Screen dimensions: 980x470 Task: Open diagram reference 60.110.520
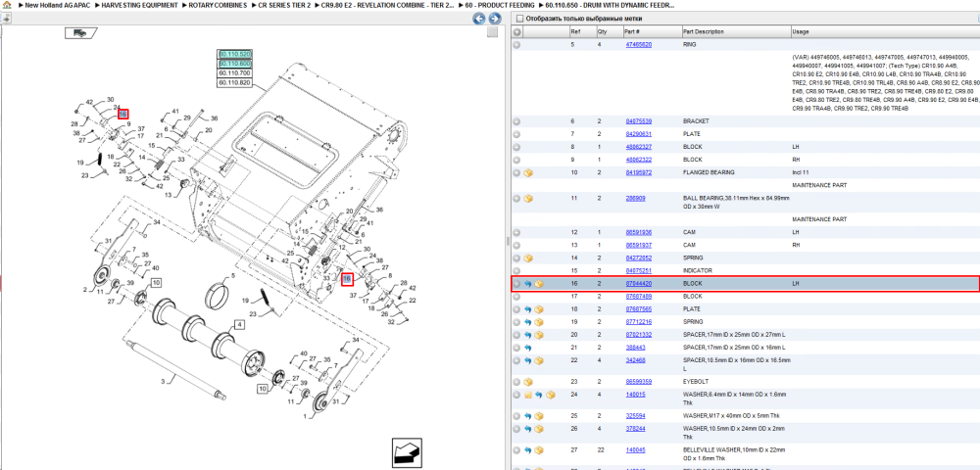[234, 54]
